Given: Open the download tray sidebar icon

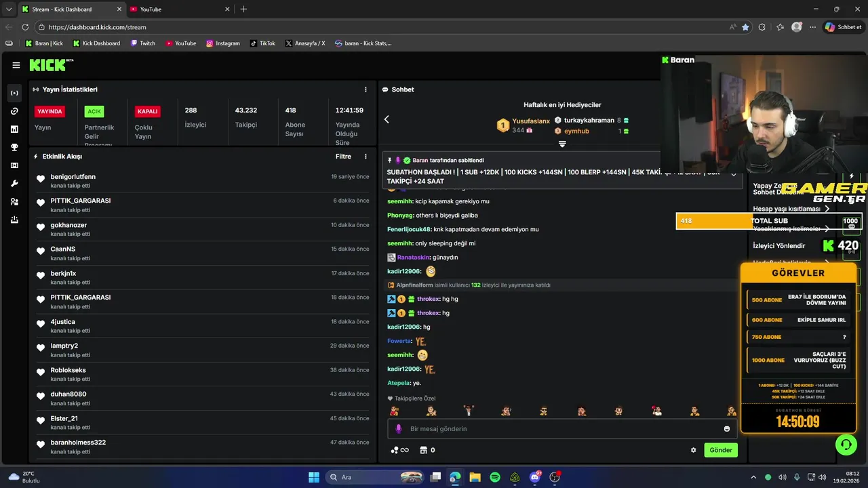Looking at the screenshot, I should [15, 220].
